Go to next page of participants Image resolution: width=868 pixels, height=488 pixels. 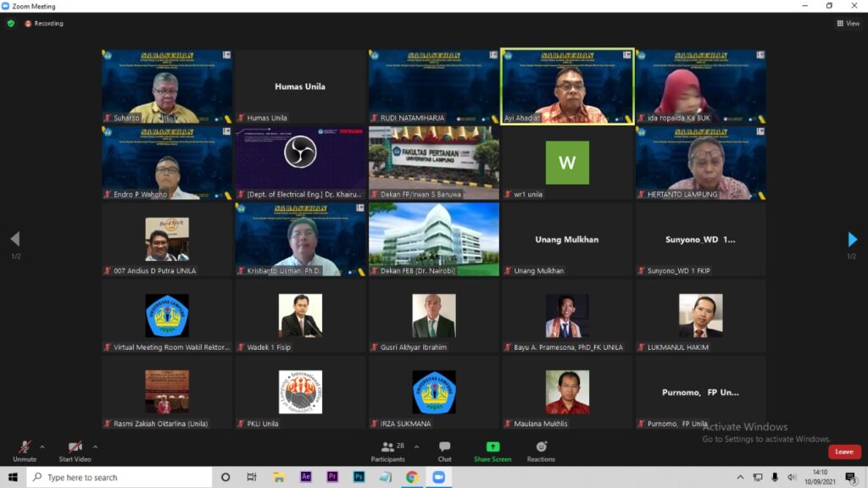click(x=852, y=240)
